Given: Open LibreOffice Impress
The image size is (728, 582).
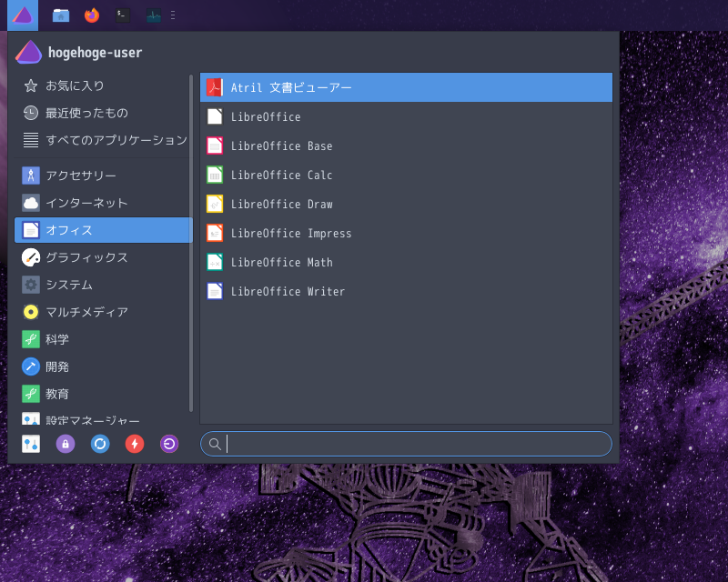Looking at the screenshot, I should pos(406,233).
